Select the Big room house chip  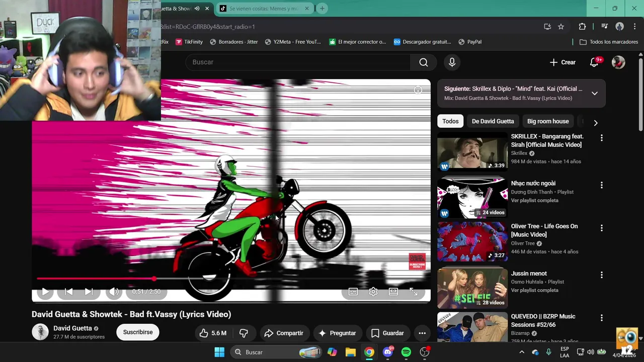coord(548,121)
